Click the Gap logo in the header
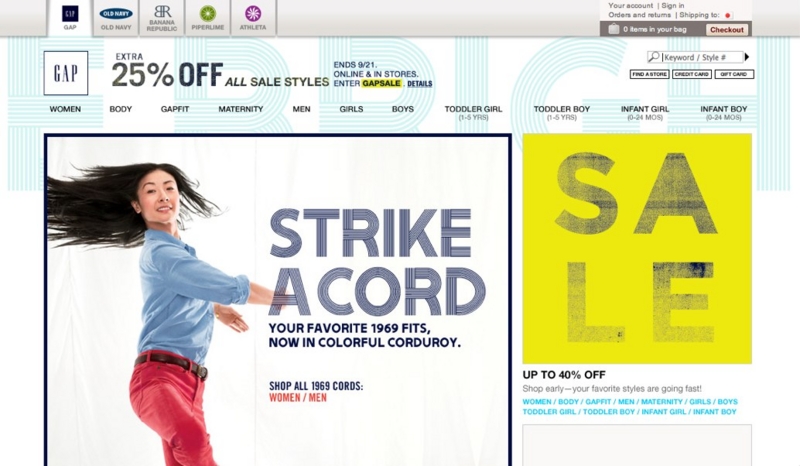 tap(66, 73)
